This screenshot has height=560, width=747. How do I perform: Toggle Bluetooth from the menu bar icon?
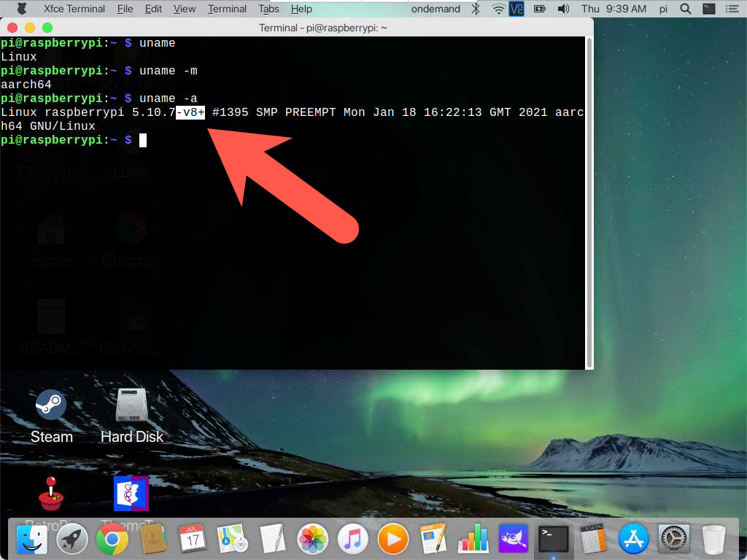pos(475,9)
